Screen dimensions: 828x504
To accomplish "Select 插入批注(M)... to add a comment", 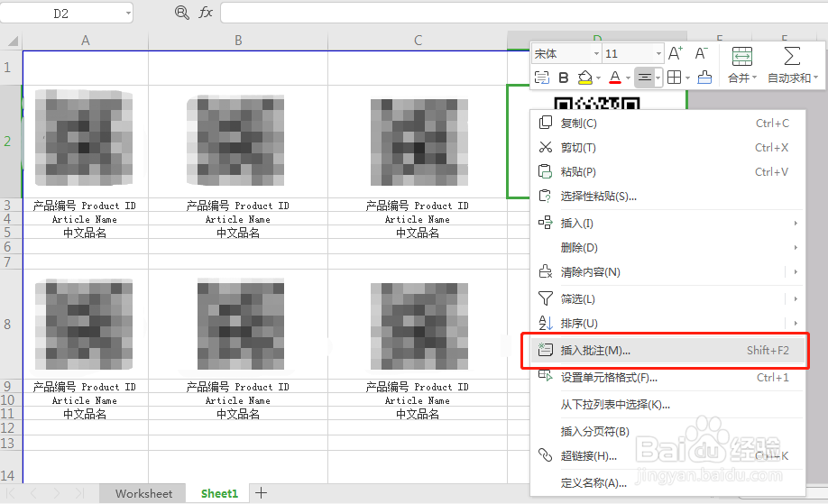I will pyautogui.click(x=667, y=351).
